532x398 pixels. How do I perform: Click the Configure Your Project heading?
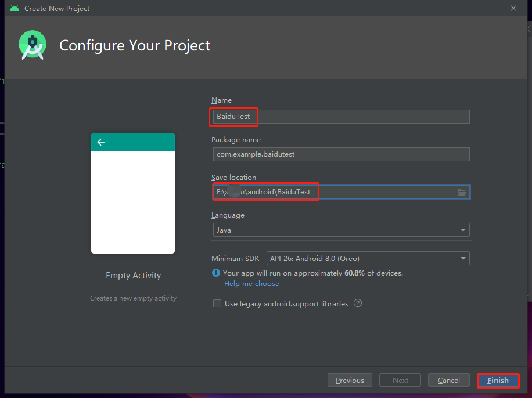pyautogui.click(x=135, y=46)
